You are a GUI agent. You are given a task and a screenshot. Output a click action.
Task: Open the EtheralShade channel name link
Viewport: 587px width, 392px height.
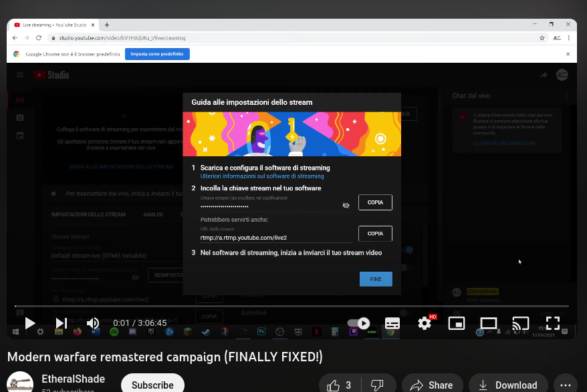(73, 379)
